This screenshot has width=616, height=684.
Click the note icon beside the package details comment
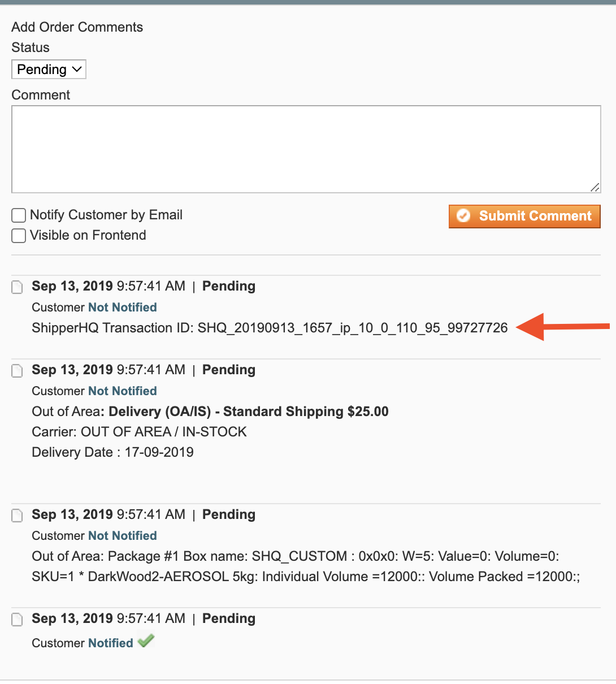17,516
